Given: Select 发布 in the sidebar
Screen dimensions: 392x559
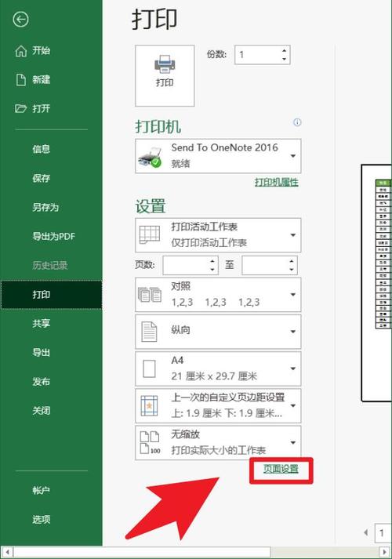Looking at the screenshot, I should 41,382.
